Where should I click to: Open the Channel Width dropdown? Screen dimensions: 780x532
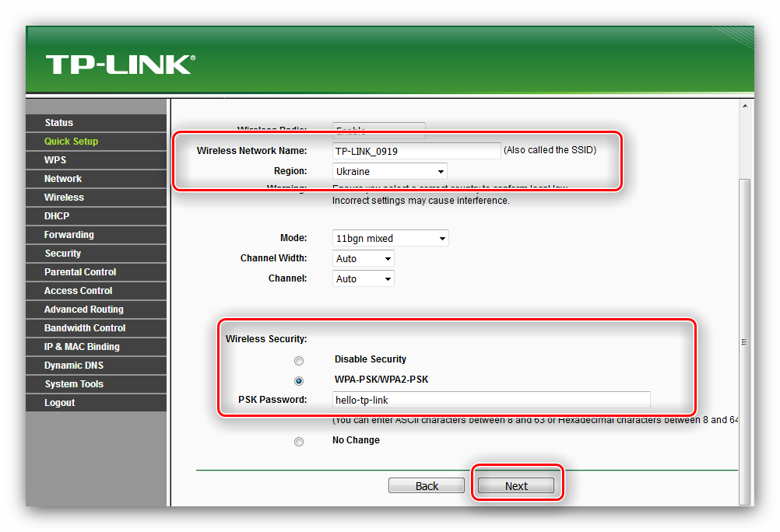click(363, 258)
